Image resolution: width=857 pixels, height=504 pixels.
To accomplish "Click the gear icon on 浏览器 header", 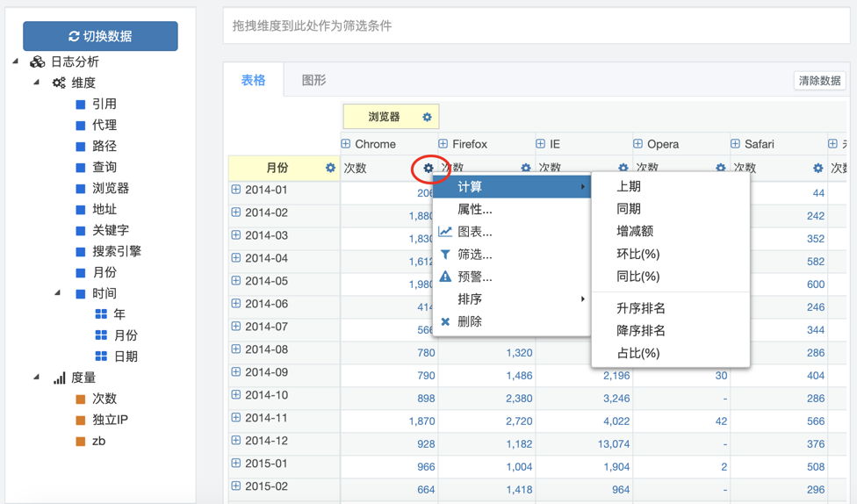I will point(427,117).
